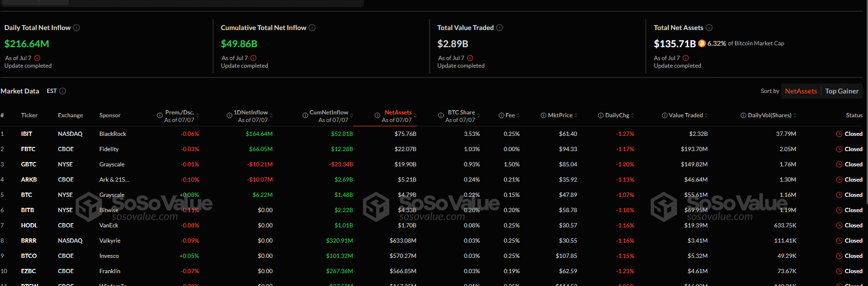Click info icon beside Total Net Assets

pyautogui.click(x=709, y=28)
